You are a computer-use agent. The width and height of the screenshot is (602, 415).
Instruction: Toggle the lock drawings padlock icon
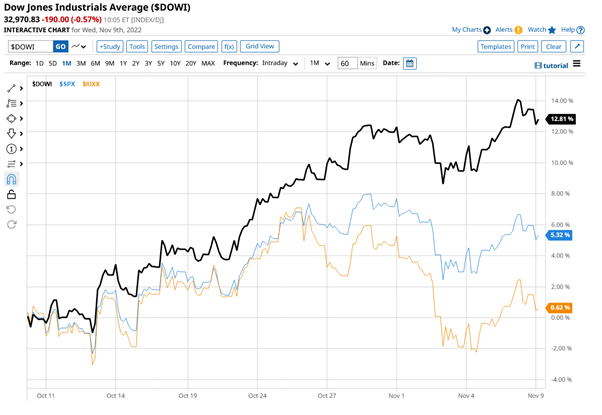12,193
